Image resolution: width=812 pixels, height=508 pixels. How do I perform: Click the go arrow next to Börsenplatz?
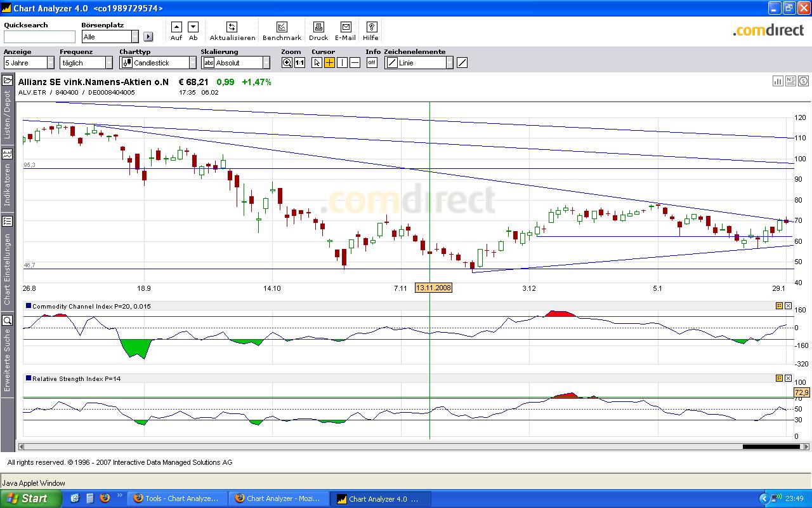[x=148, y=37]
